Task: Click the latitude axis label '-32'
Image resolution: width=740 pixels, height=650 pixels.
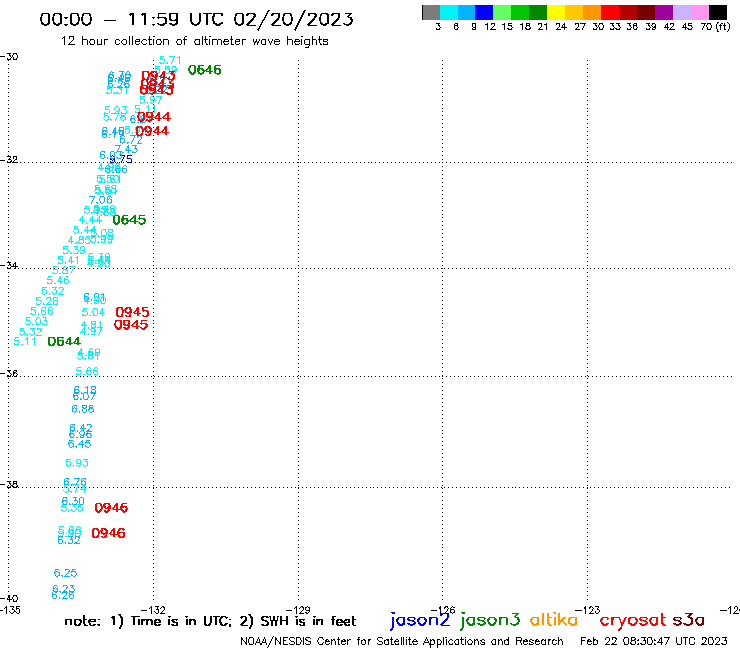Action: pyautogui.click(x=9, y=160)
